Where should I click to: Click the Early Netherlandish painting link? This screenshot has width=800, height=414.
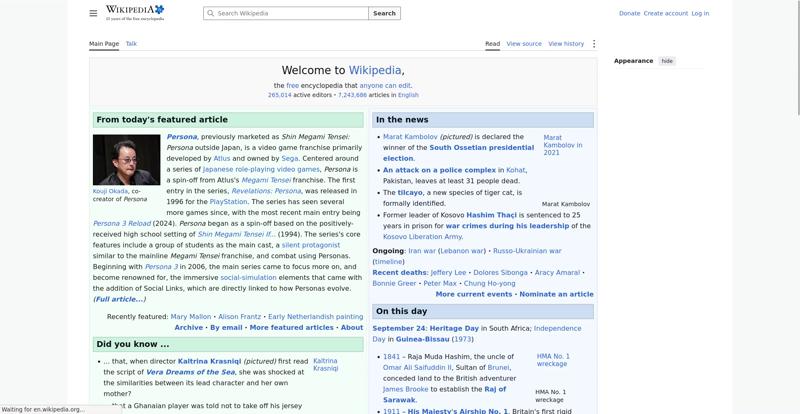tap(315, 316)
